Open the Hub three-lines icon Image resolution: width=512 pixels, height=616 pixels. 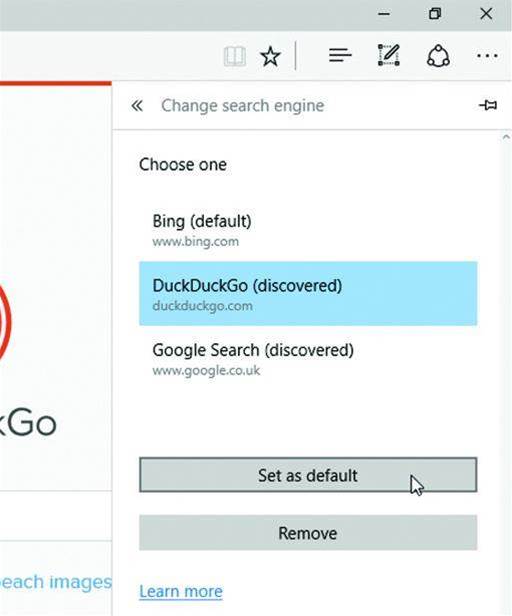pyautogui.click(x=340, y=55)
